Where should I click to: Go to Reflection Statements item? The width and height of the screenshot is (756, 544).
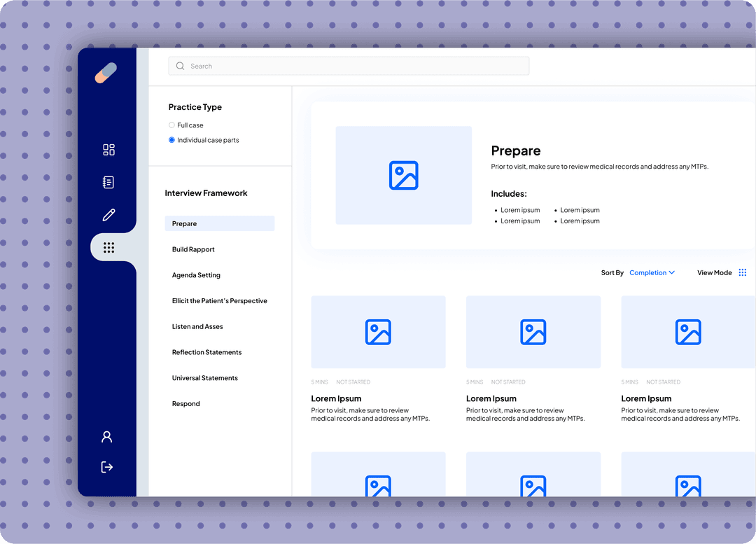coord(206,352)
